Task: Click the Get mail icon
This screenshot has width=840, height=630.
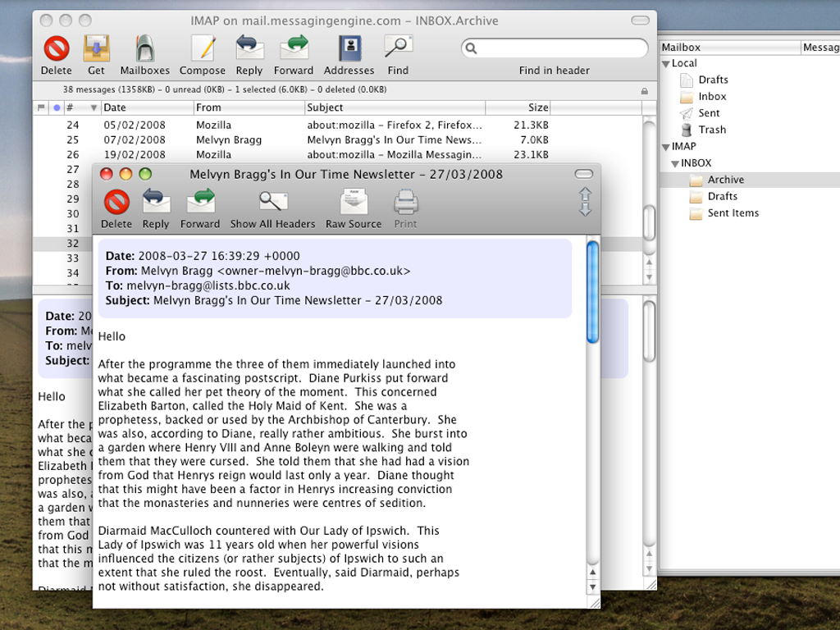Action: point(97,48)
